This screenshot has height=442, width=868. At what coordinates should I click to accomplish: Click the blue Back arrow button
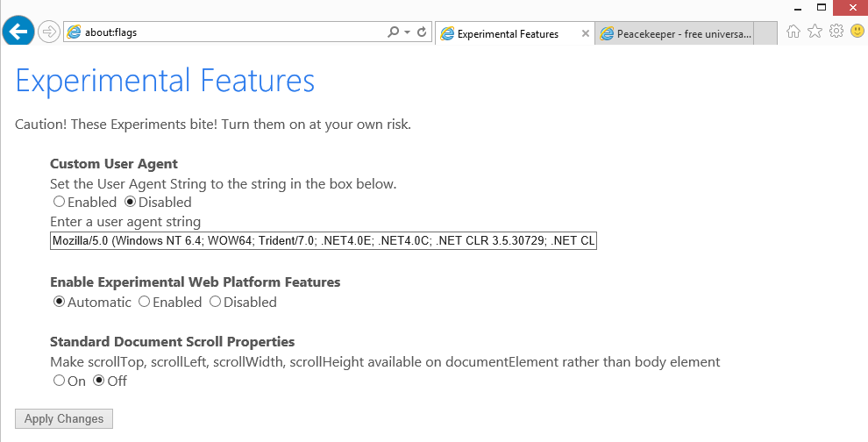pyautogui.click(x=18, y=32)
